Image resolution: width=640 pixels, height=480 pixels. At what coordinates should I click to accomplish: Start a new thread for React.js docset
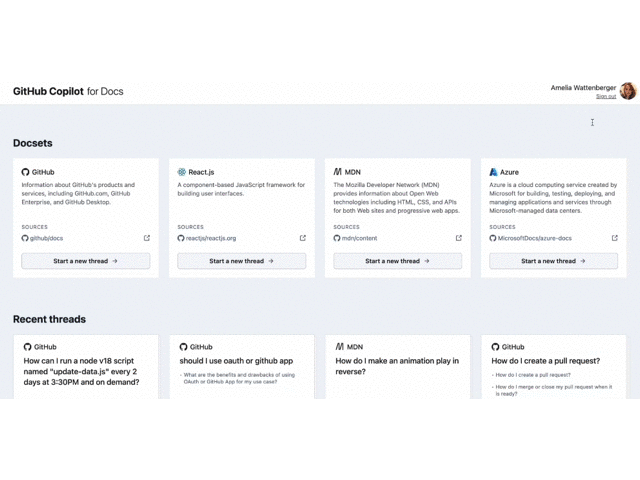pyautogui.click(x=242, y=261)
